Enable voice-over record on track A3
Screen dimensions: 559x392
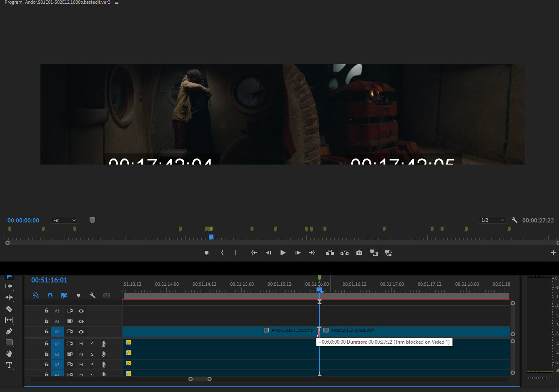pyautogui.click(x=103, y=365)
